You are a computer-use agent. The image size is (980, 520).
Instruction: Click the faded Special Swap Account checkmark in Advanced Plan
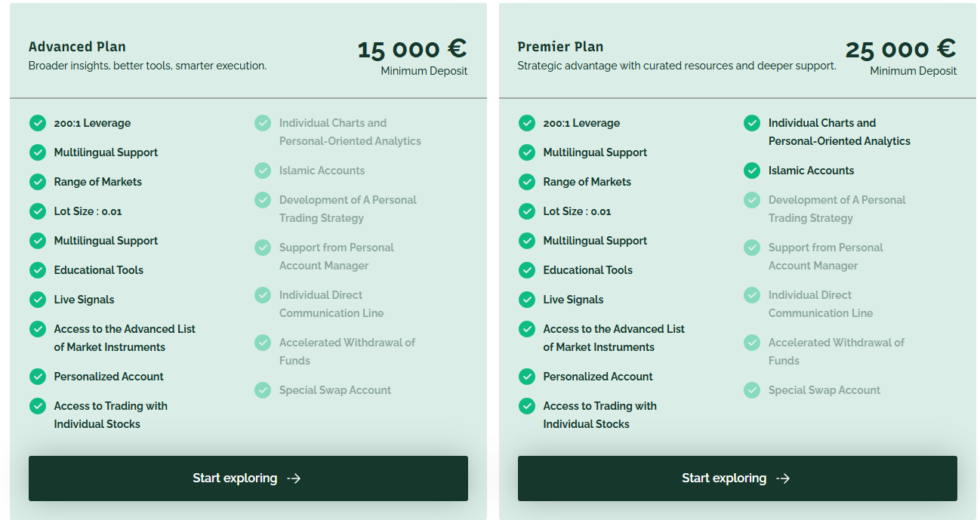(x=263, y=390)
